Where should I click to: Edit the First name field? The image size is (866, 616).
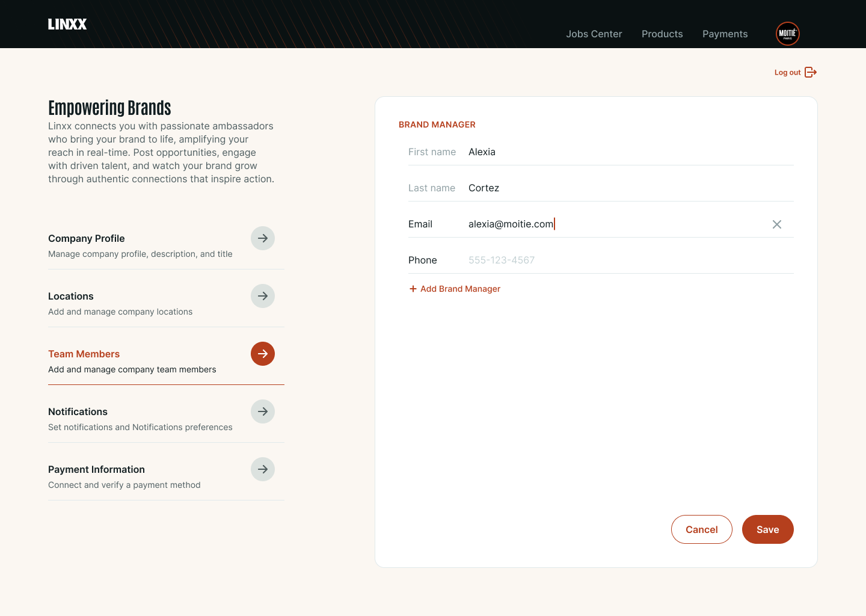(601, 152)
